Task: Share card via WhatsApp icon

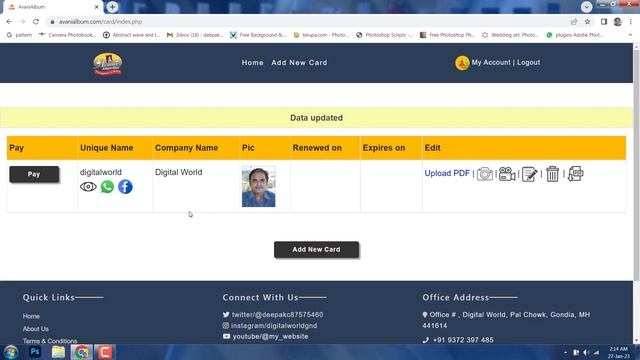Action: tap(107, 187)
